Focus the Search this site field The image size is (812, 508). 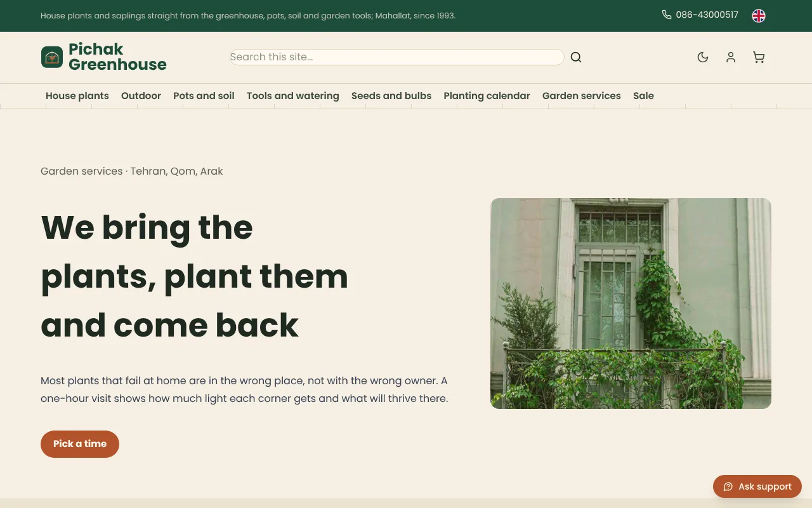(x=397, y=57)
